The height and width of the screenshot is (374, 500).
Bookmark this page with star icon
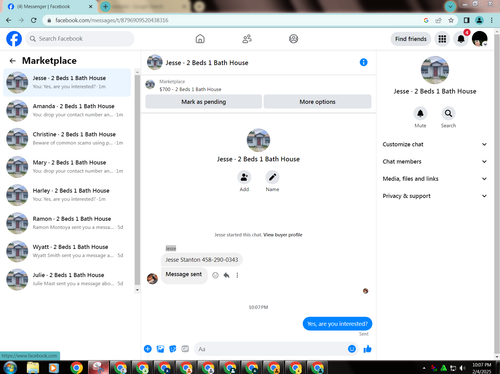451,20
